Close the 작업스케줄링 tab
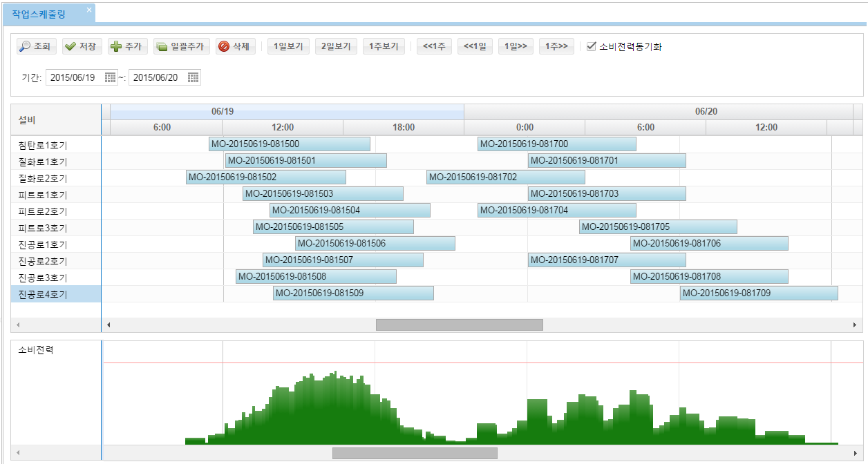Viewport: 868px width, 464px height. [88, 10]
